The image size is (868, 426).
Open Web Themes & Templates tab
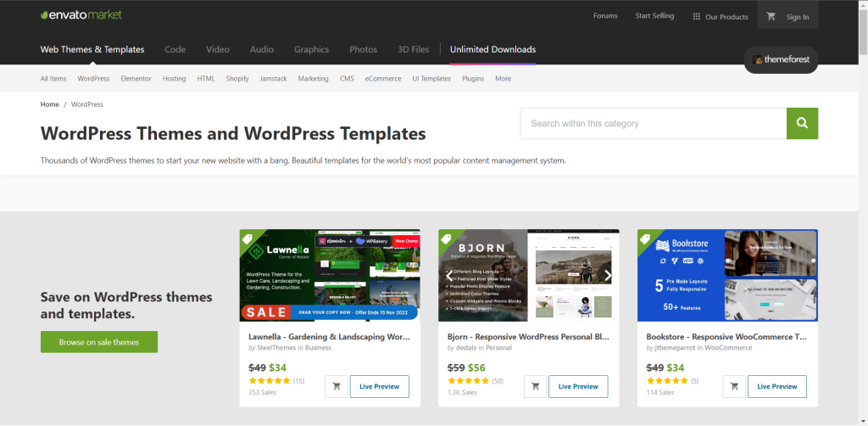click(92, 49)
